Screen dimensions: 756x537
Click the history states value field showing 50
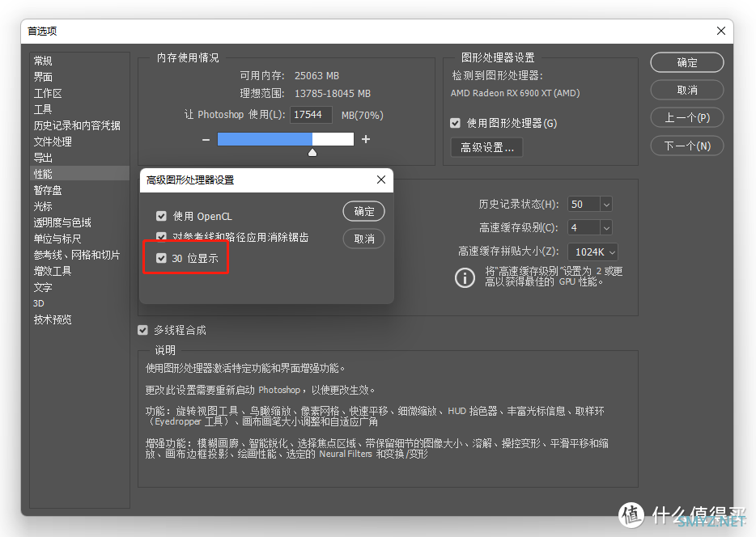tap(584, 205)
